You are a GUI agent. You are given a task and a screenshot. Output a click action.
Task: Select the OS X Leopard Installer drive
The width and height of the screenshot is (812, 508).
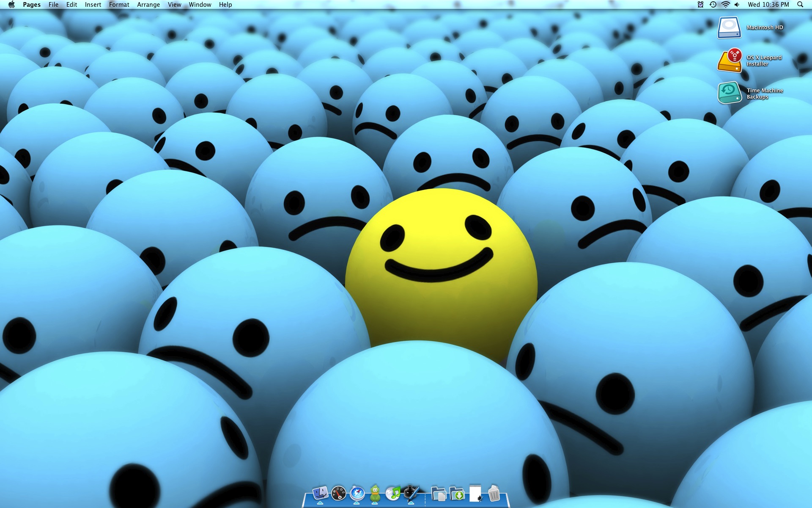[x=729, y=61]
